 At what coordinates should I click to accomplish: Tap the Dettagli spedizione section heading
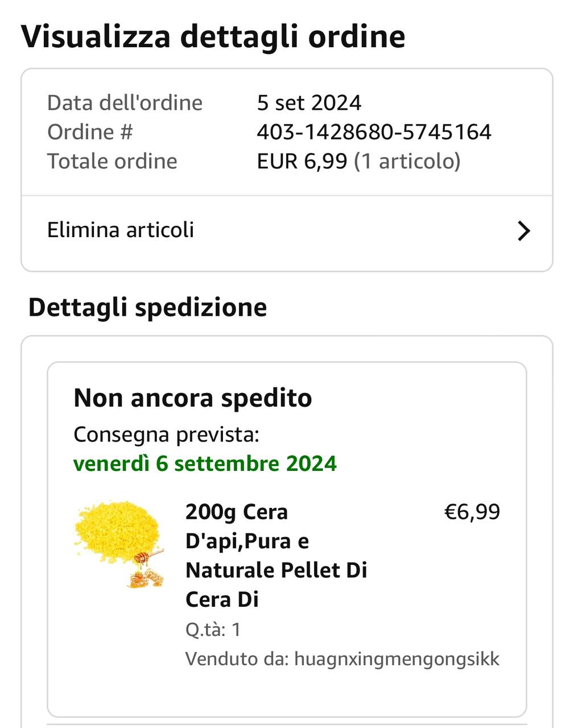pyautogui.click(x=147, y=308)
